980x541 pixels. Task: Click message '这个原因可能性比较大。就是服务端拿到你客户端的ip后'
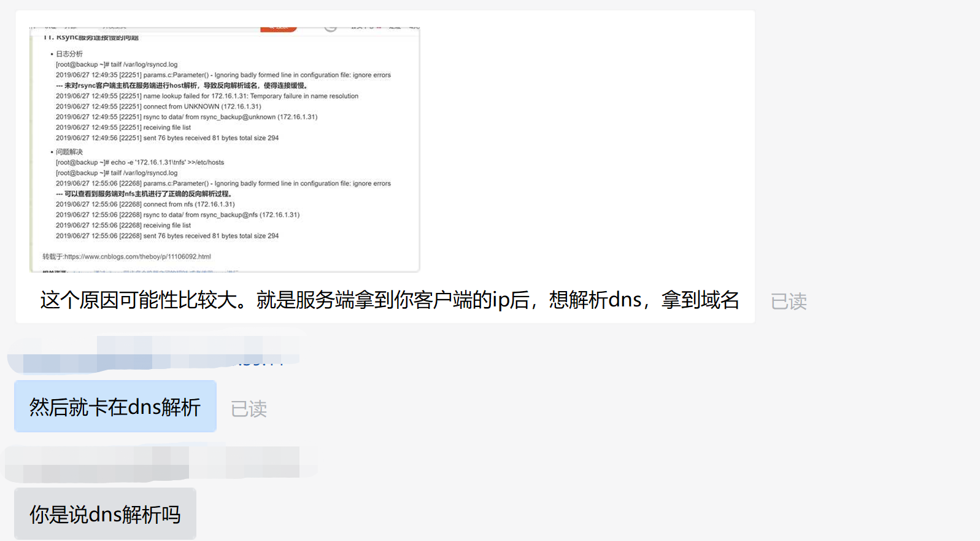click(x=390, y=300)
